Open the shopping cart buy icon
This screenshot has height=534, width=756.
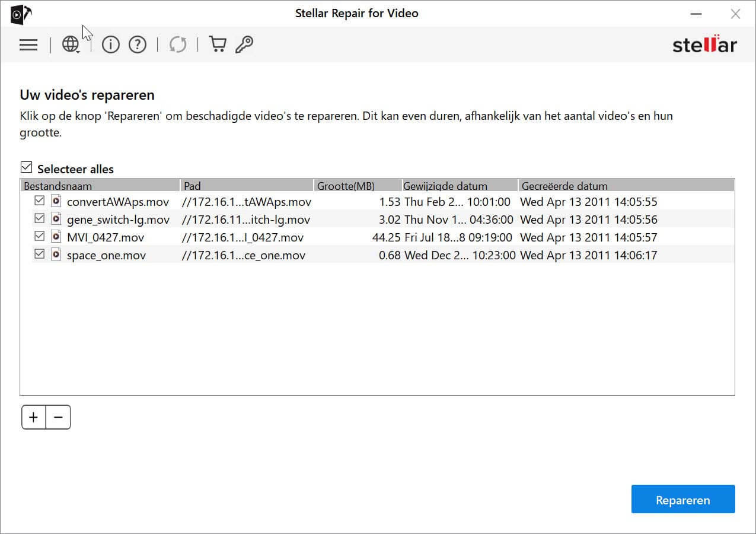coord(218,44)
